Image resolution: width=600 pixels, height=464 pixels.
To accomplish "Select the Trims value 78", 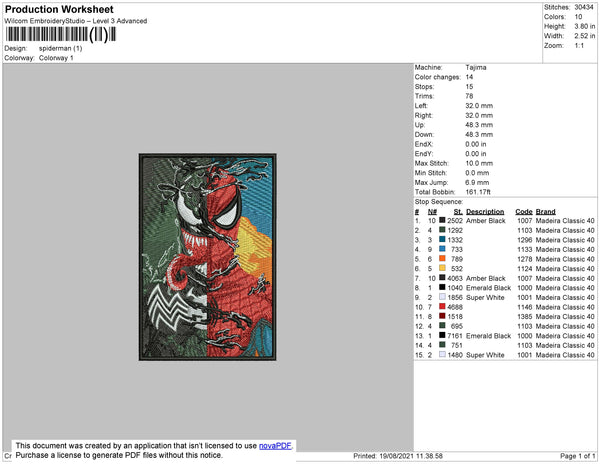I will pos(469,96).
